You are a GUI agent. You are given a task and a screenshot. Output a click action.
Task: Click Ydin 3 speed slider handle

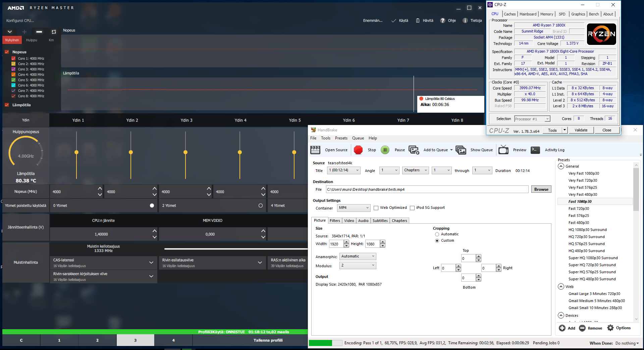click(x=185, y=152)
